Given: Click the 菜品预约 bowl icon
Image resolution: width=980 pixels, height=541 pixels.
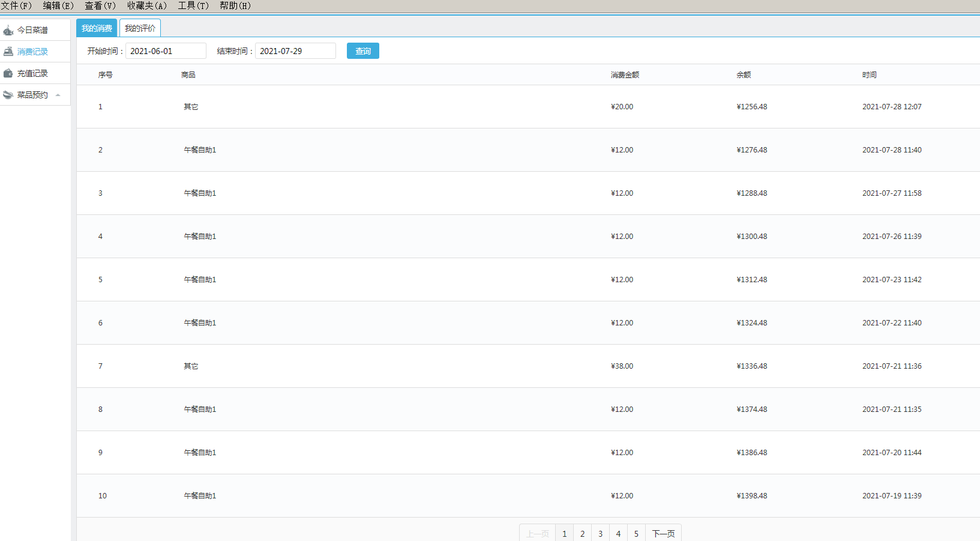Looking at the screenshot, I should (8, 95).
